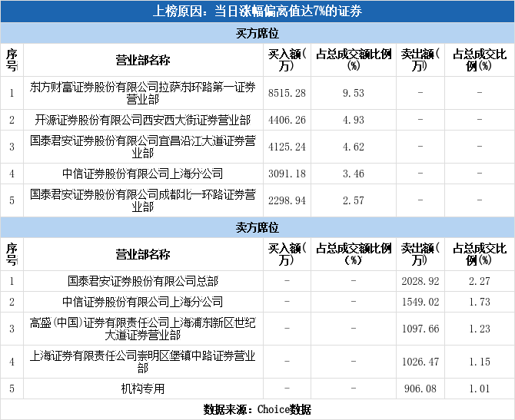Click 占总成交额比例(%) header in buyer table
This screenshot has width=515, height=420.
pos(354,60)
